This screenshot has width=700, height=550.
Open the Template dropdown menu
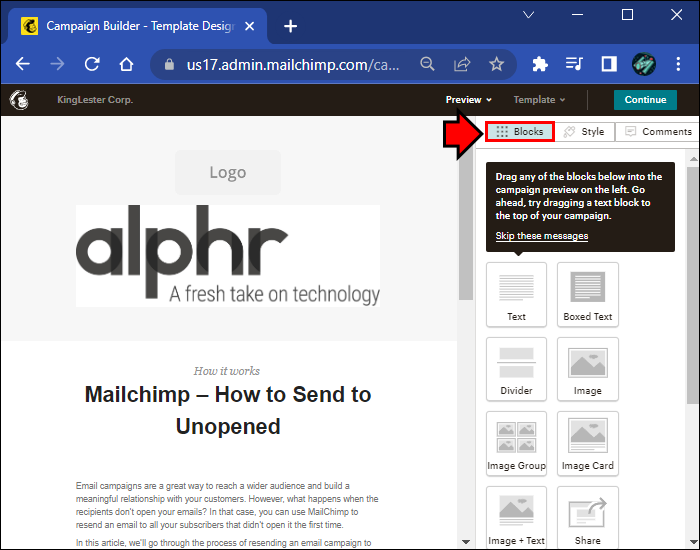pos(539,100)
